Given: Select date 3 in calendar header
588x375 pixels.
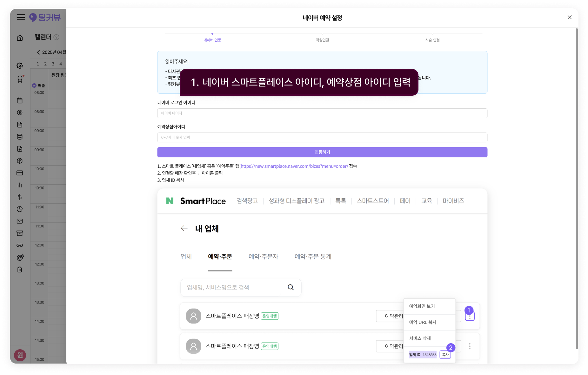Looking at the screenshot, I should [x=53, y=64].
